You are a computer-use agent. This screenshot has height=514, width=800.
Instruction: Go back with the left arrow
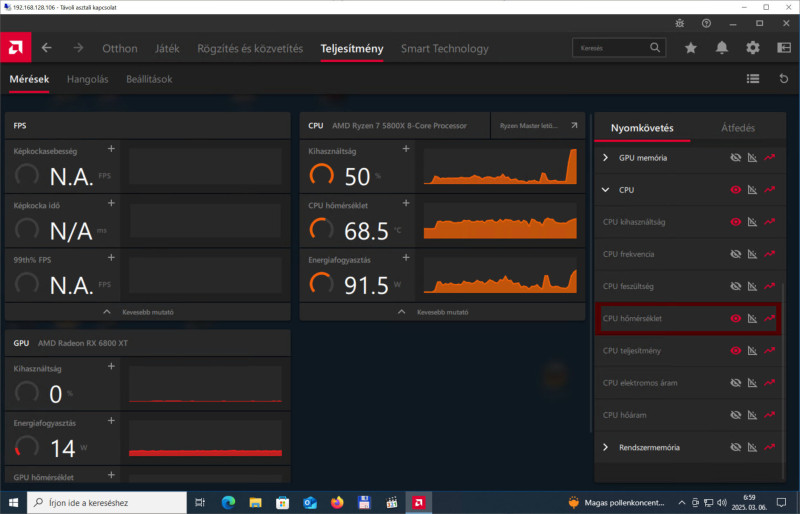click(x=46, y=48)
